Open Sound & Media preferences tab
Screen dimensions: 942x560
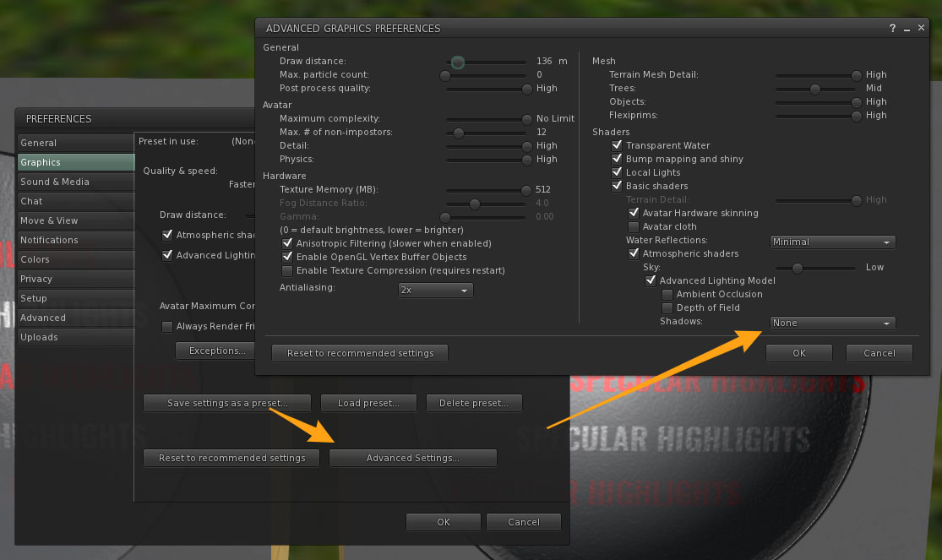76,182
